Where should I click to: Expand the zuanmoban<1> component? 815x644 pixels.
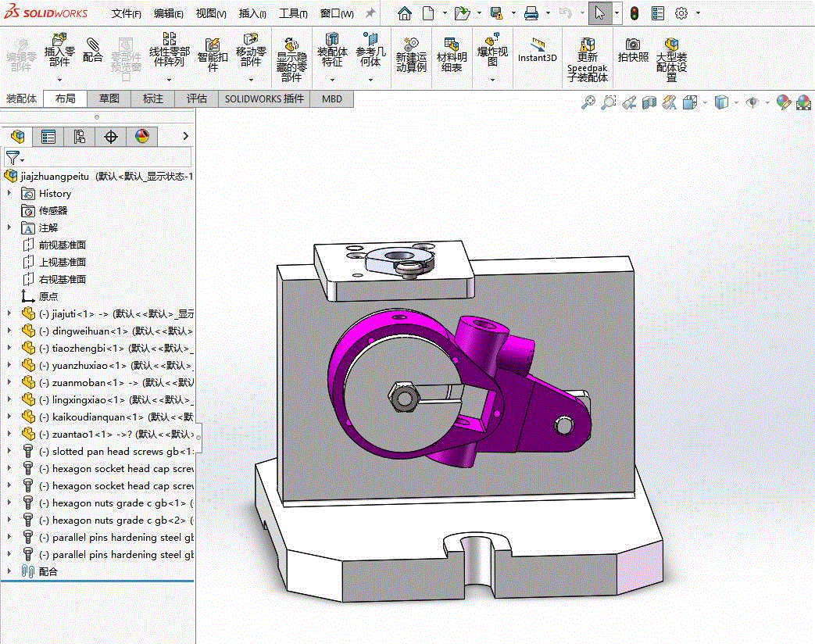point(9,381)
